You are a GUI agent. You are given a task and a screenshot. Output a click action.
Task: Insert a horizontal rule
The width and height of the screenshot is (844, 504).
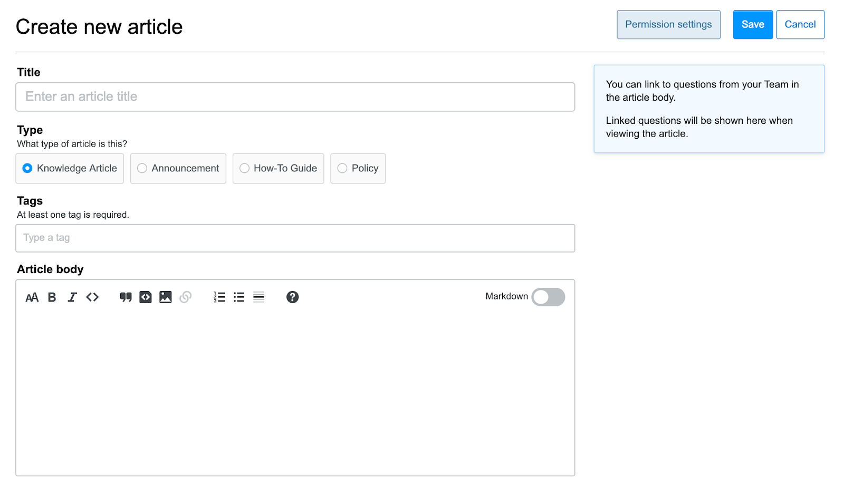pos(258,297)
